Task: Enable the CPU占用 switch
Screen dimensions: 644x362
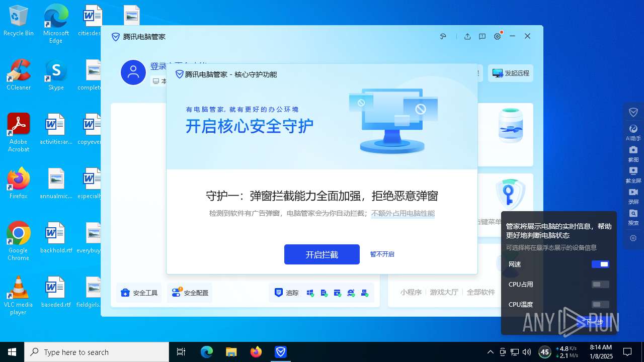Action: tap(600, 285)
